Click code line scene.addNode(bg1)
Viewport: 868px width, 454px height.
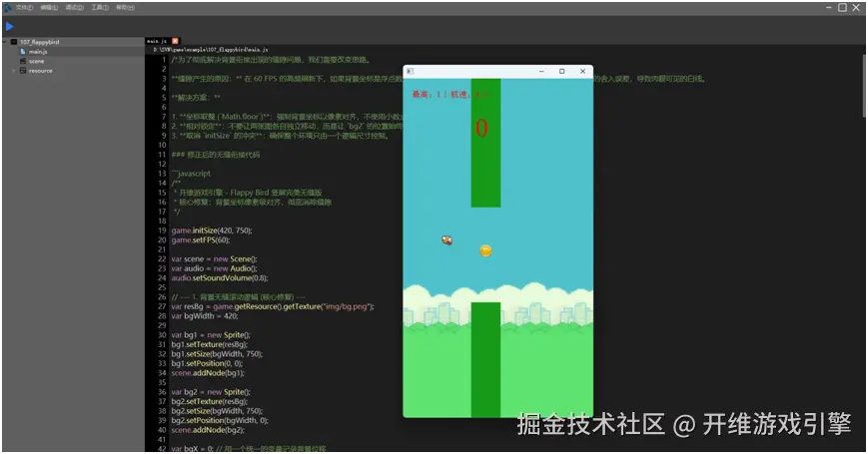(x=208, y=373)
